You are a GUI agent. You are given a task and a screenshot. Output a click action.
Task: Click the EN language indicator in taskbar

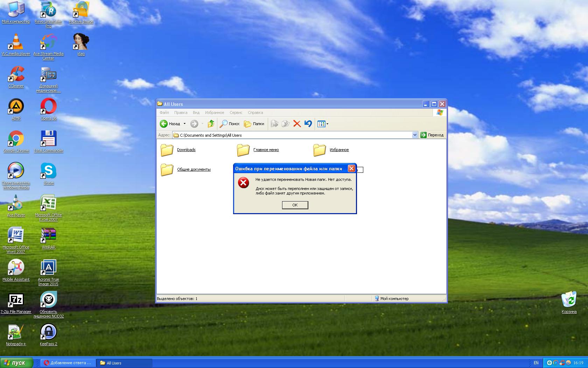pyautogui.click(x=536, y=363)
